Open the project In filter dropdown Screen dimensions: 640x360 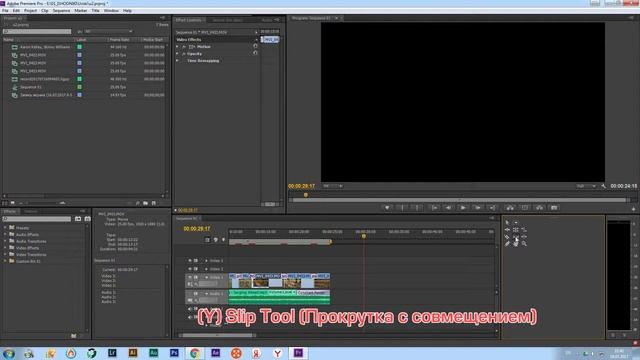[109, 31]
